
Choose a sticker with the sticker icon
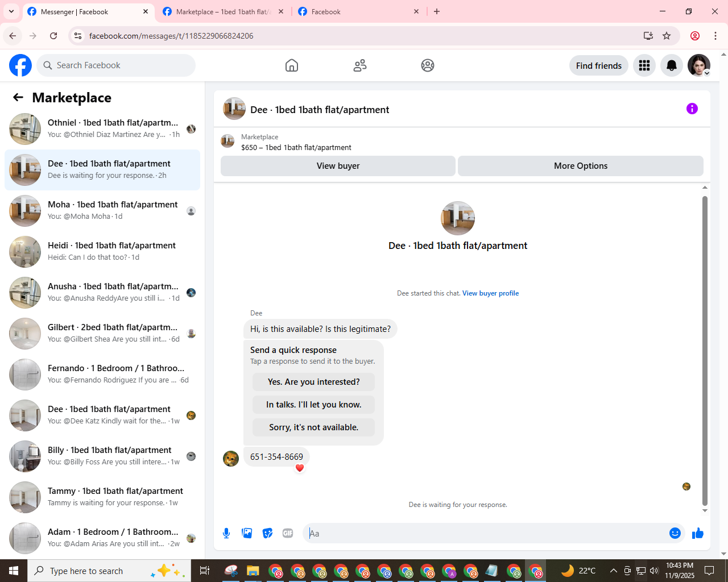(x=267, y=533)
